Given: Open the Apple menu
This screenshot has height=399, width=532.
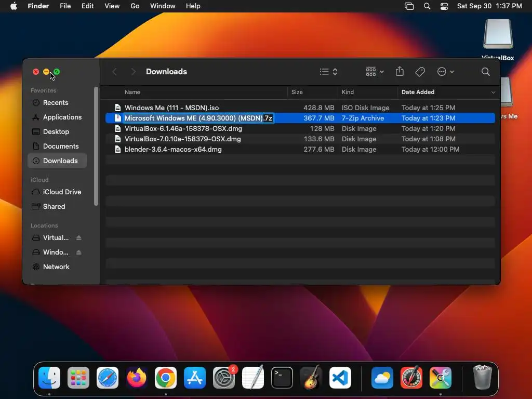Looking at the screenshot, I should (14, 6).
